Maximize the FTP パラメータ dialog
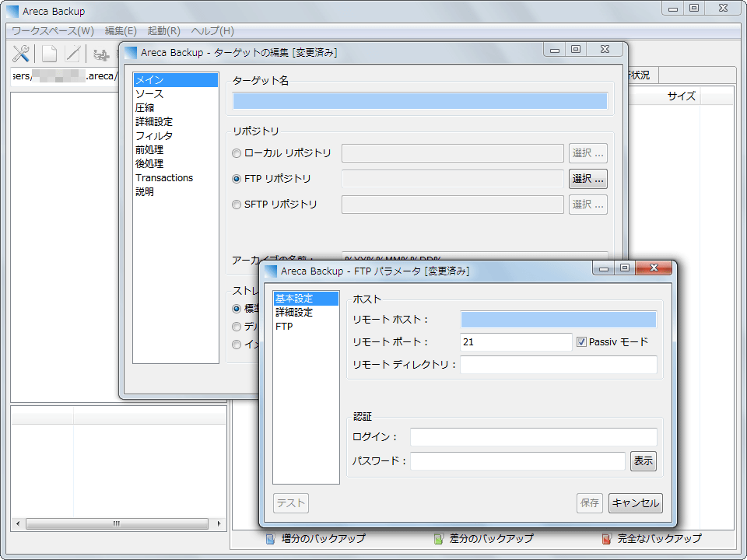 tap(625, 268)
